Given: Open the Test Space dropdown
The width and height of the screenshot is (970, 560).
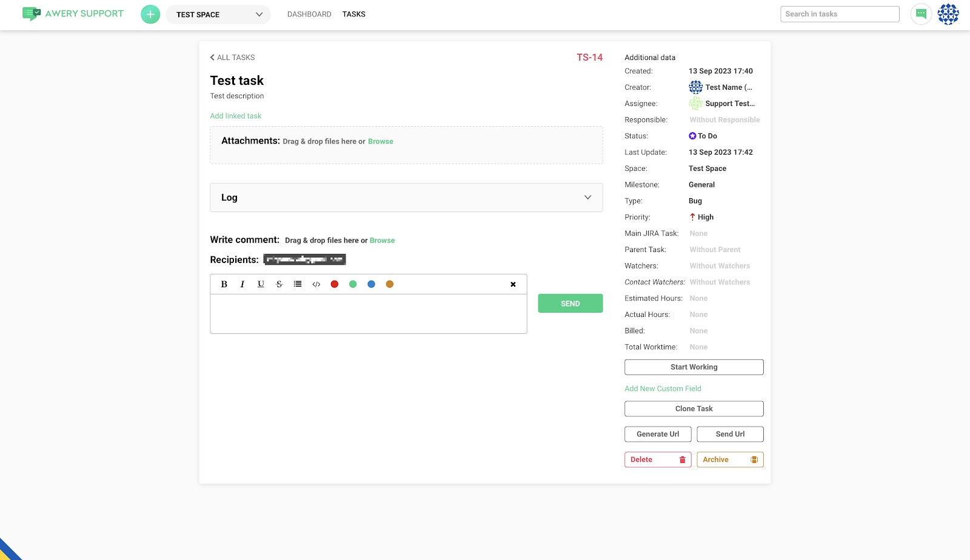Looking at the screenshot, I should click(x=219, y=15).
